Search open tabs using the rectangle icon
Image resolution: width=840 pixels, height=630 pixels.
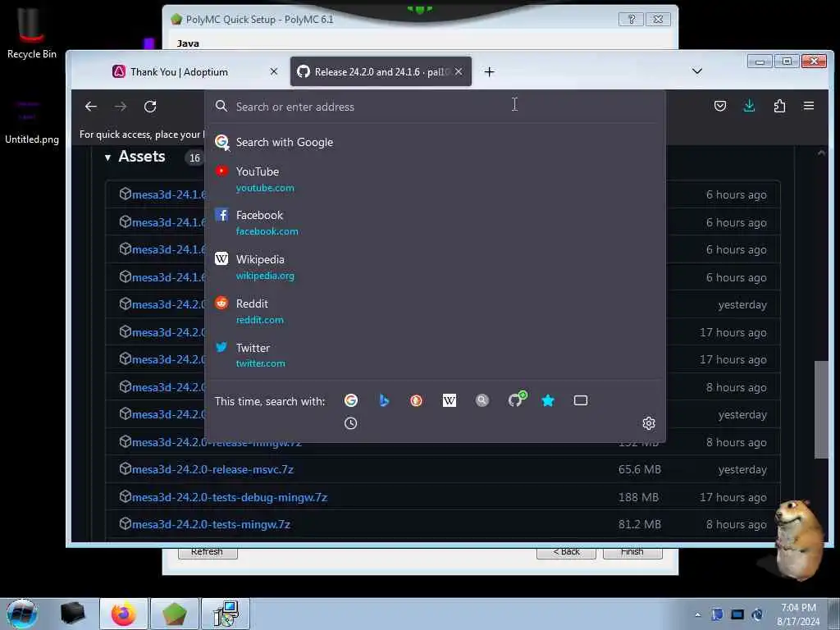point(581,400)
